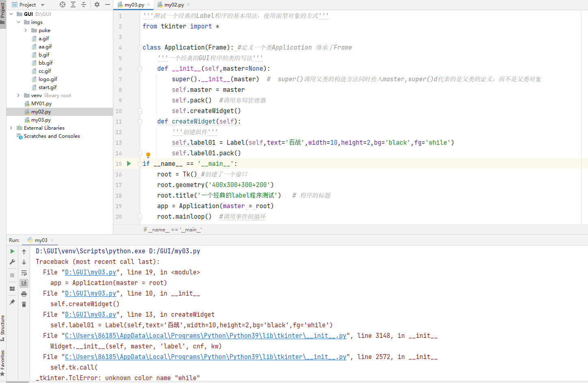Click the green run gutter arrow at line 15

click(x=129, y=163)
